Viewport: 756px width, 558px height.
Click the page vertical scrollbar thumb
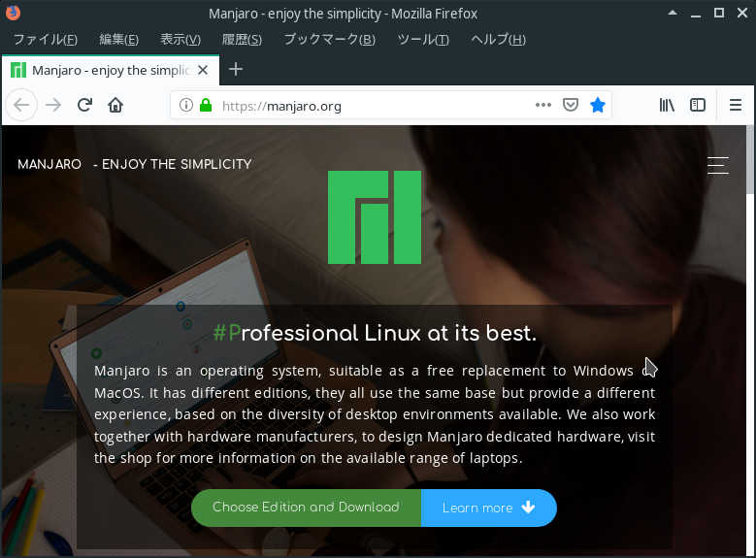750,159
